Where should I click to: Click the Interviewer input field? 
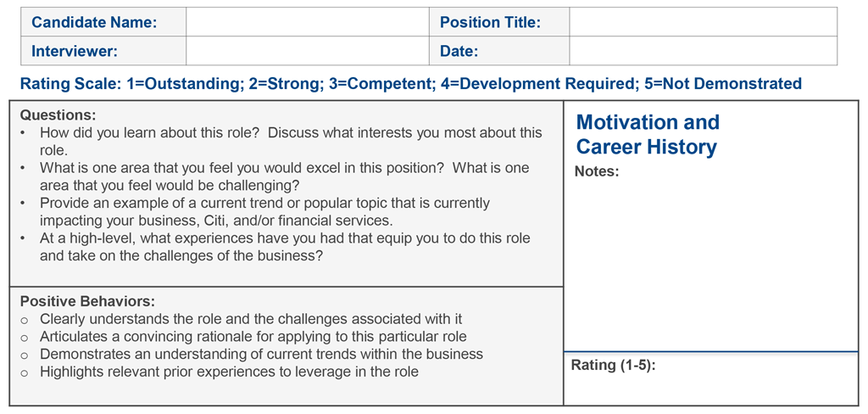(307, 52)
